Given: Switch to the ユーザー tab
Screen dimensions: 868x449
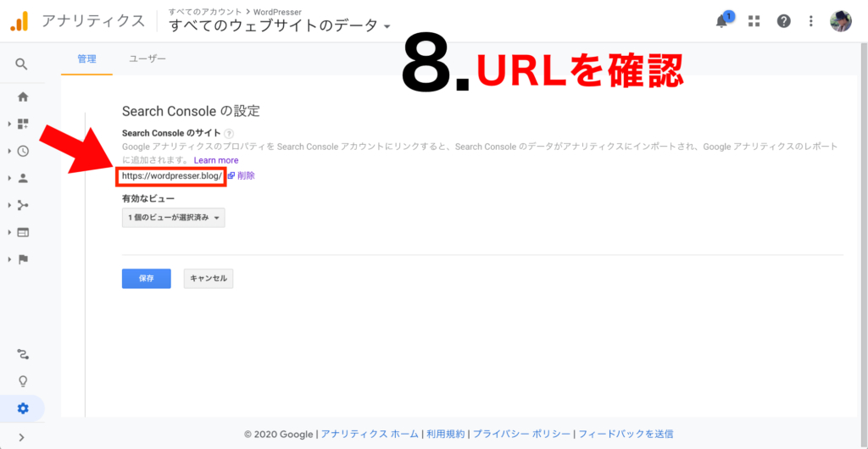Looking at the screenshot, I should tap(147, 58).
